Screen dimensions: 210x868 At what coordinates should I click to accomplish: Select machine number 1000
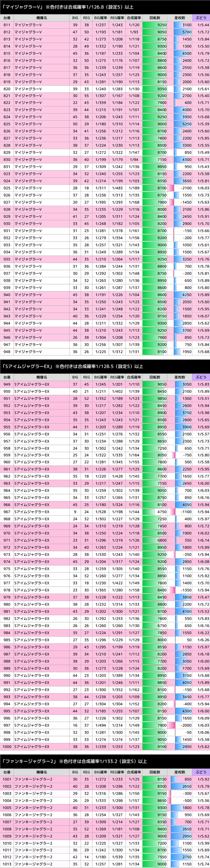point(7,747)
